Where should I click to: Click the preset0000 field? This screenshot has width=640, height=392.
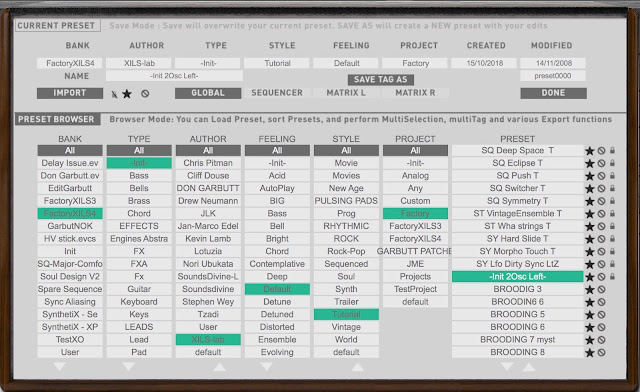click(x=553, y=76)
